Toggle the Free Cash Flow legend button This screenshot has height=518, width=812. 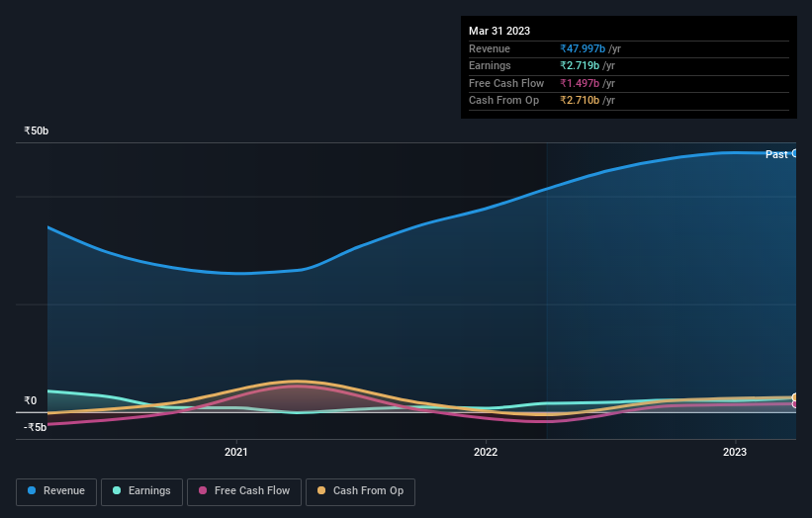pos(244,491)
